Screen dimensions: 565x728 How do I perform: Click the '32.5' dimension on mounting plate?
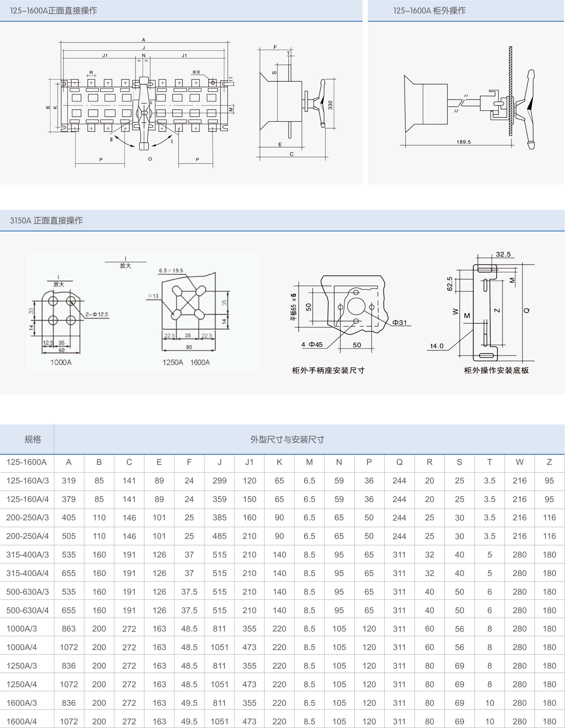[503, 254]
